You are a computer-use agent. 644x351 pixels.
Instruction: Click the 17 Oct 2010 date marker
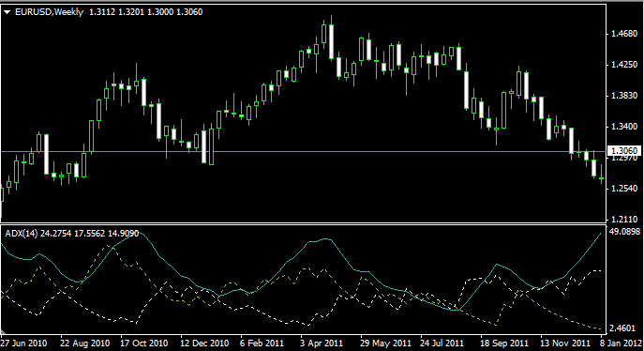143,343
